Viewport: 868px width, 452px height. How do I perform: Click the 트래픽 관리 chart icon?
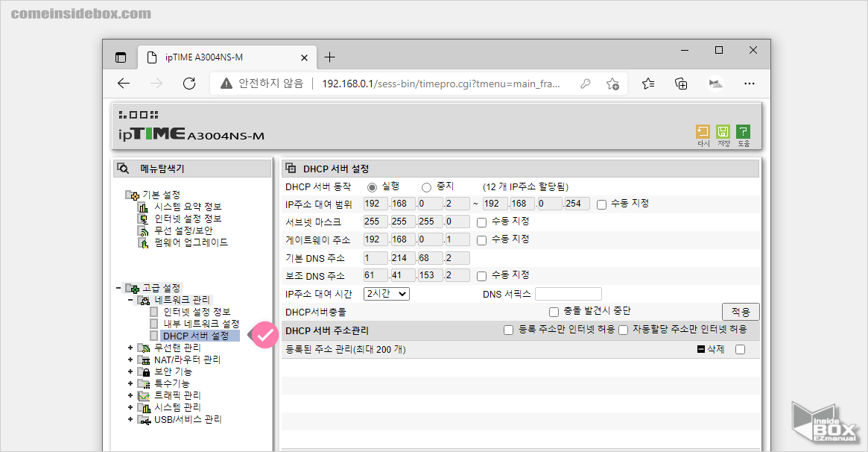(x=144, y=395)
